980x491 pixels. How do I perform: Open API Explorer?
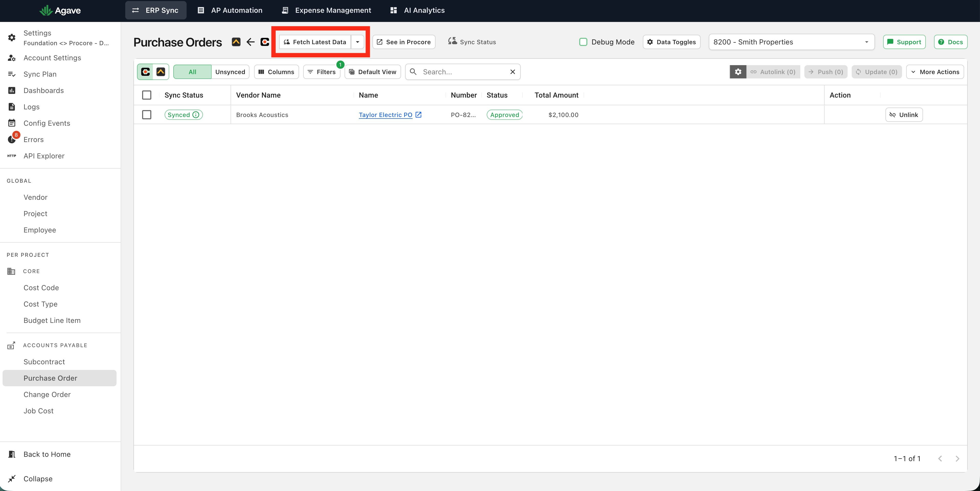[44, 156]
